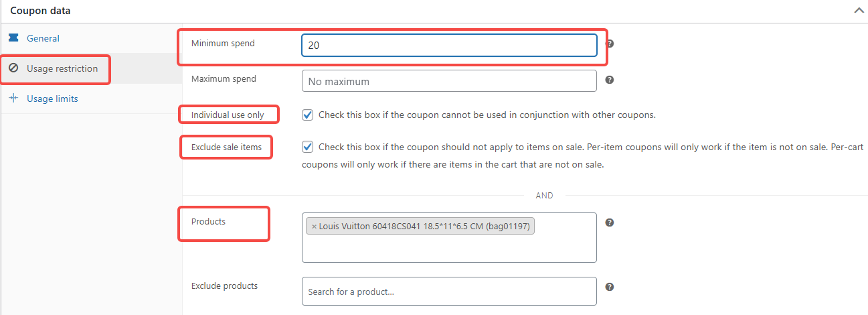Screen dimensions: 868x315
Task: Switch to the General tab
Action: (x=43, y=38)
